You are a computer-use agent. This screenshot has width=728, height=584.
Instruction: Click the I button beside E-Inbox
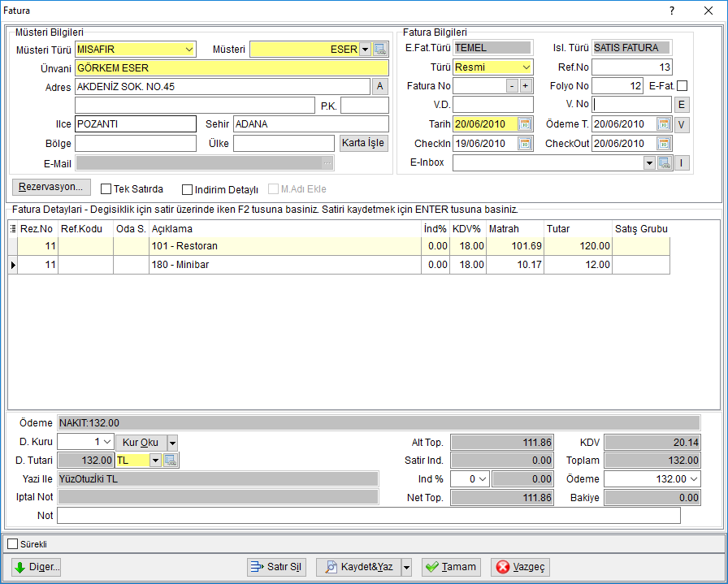point(682,163)
